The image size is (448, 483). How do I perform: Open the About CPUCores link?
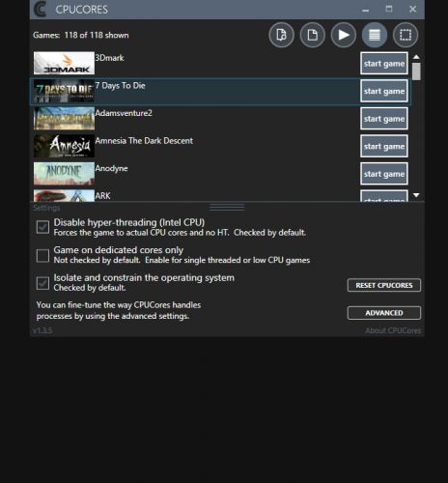pos(393,330)
